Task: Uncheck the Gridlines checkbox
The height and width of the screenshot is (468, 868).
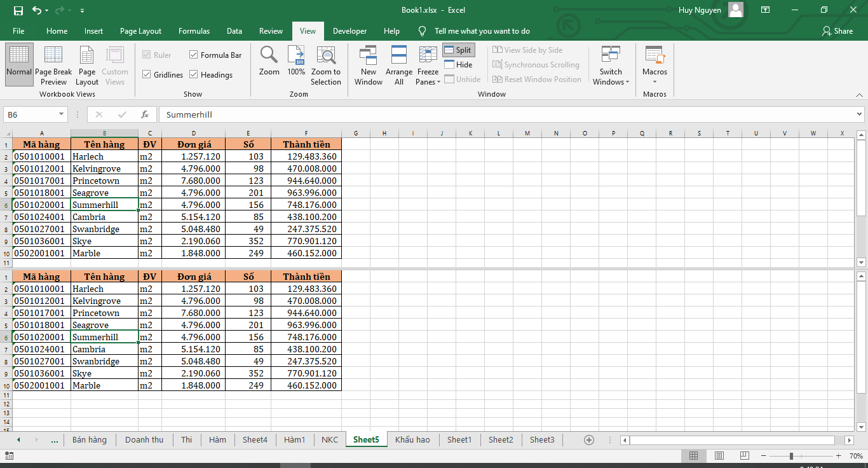Action: pos(147,75)
